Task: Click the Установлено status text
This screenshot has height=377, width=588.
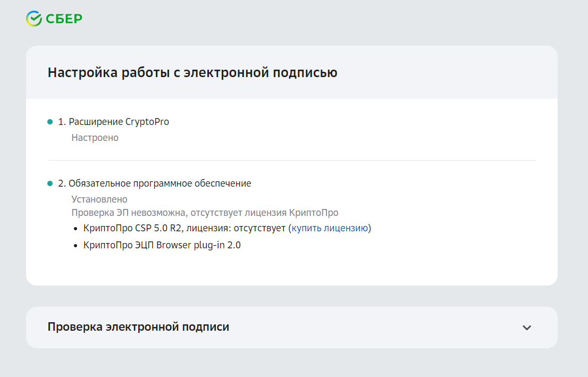Action: [99, 199]
